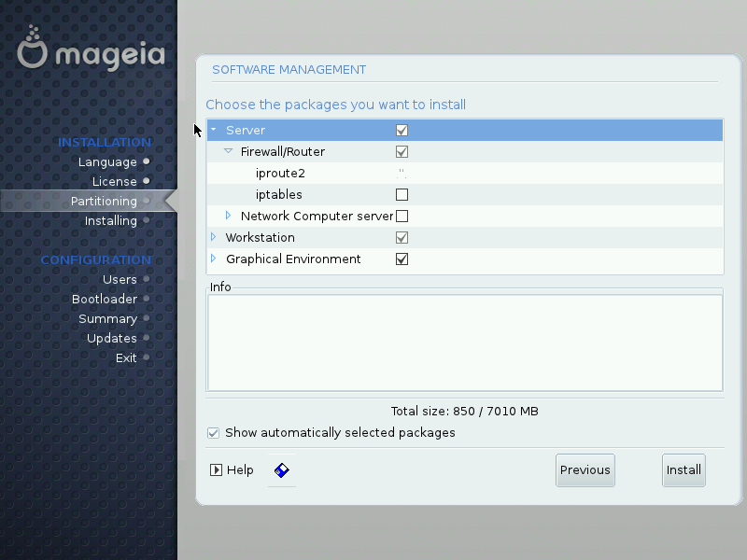Click the Mageia logo
The image size is (747, 560).
tap(91, 49)
